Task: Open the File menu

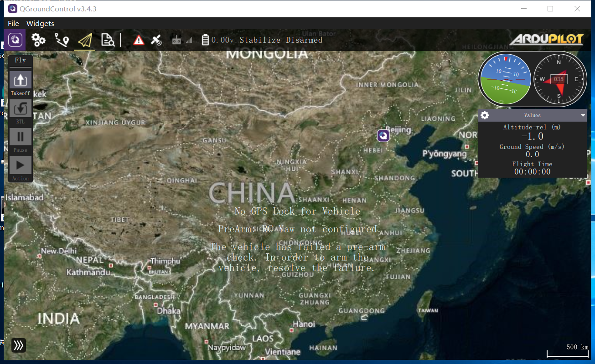Action: pyautogui.click(x=14, y=23)
